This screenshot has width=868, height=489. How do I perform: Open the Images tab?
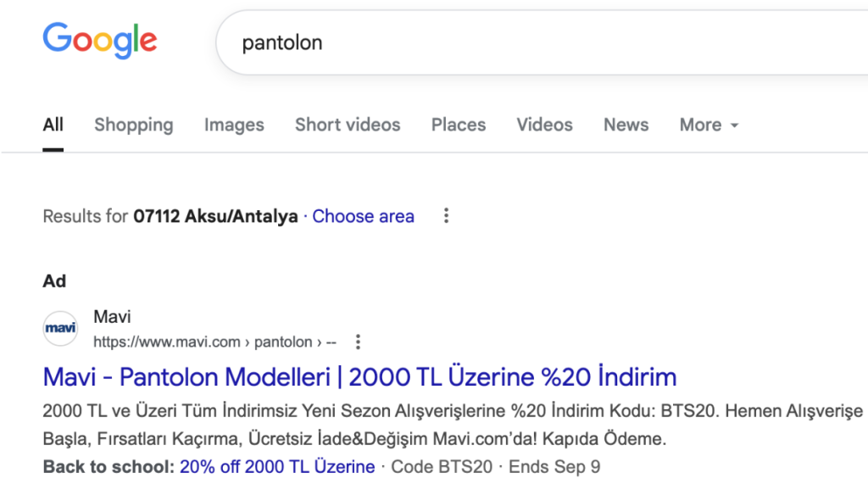click(234, 125)
